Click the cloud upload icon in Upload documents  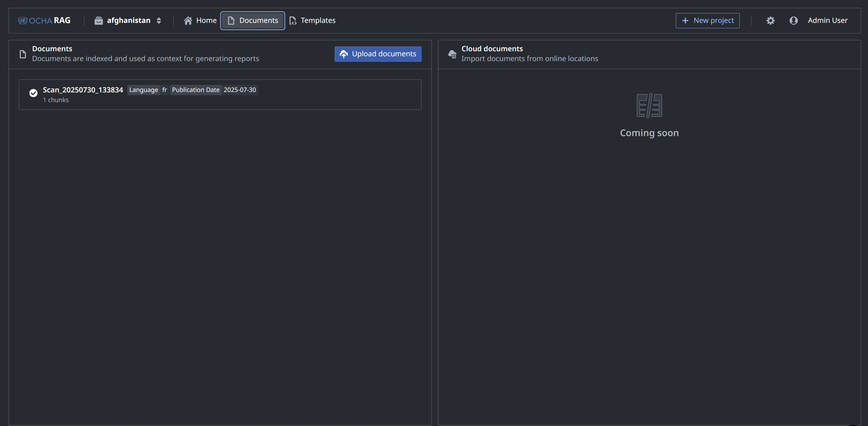(x=343, y=54)
